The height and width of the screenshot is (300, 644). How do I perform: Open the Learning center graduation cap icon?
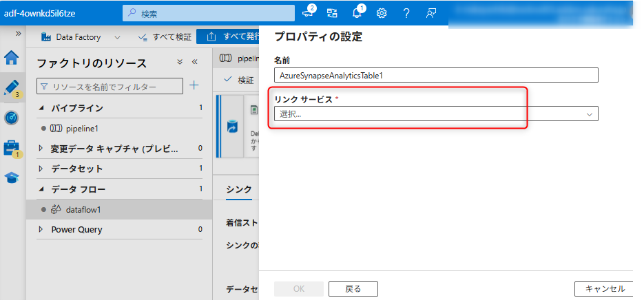(12, 178)
